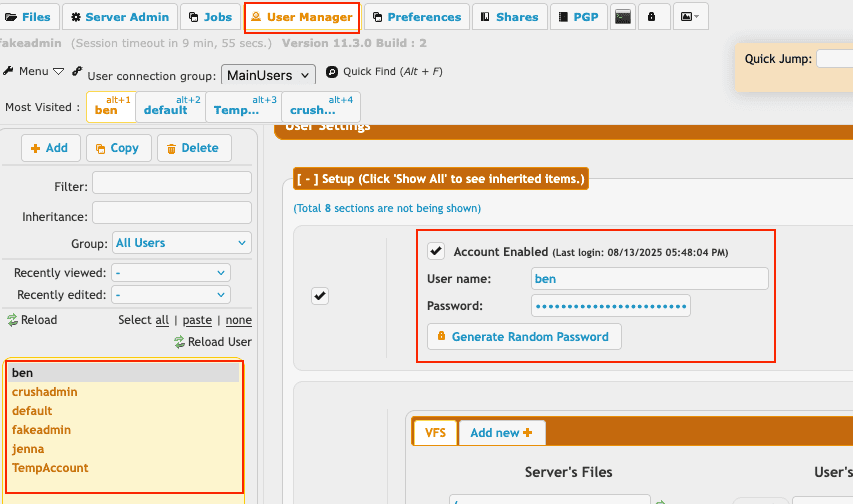Click the padlock icon in top toolbar
This screenshot has width=853, height=504.
coord(653,17)
